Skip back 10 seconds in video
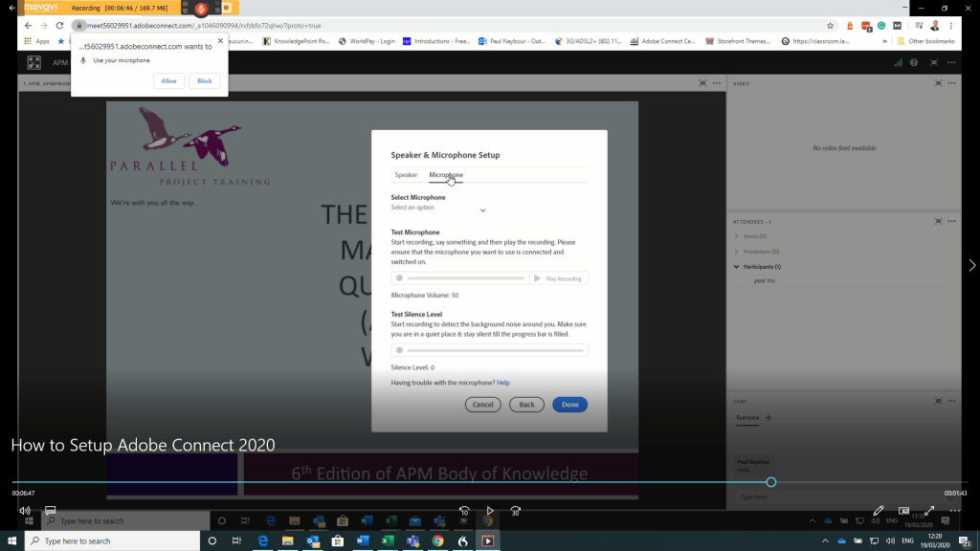The width and height of the screenshot is (980, 551). tap(464, 511)
